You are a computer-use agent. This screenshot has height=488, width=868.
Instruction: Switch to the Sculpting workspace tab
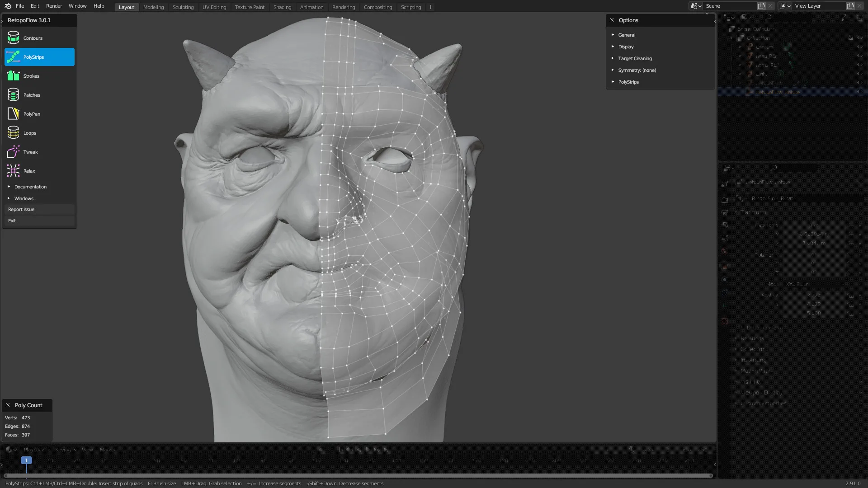(x=183, y=7)
